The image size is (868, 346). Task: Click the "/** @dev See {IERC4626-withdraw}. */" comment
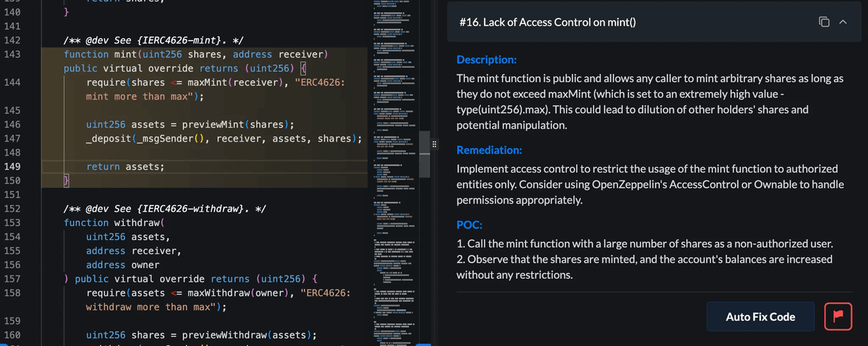[165, 209]
